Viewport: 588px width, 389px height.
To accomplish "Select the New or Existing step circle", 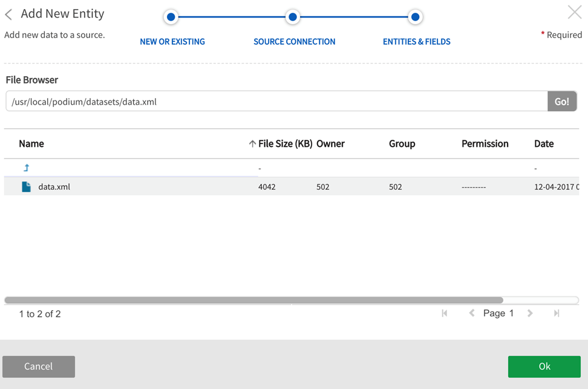I will click(x=171, y=17).
